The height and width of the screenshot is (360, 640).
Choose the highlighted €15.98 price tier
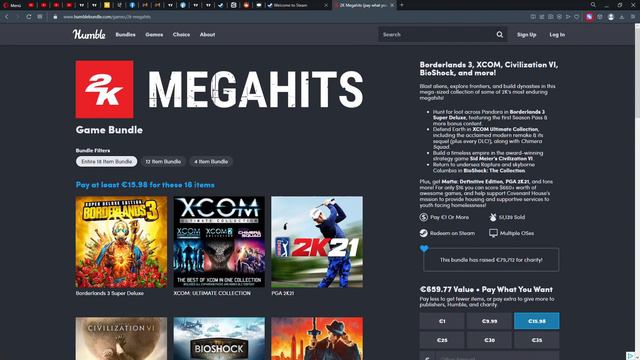coord(537,321)
